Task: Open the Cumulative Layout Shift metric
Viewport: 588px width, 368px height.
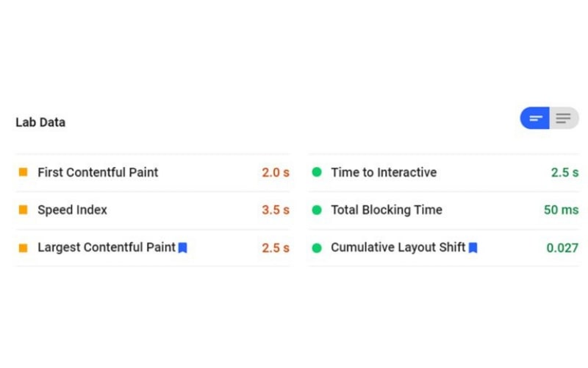Action: pos(398,248)
